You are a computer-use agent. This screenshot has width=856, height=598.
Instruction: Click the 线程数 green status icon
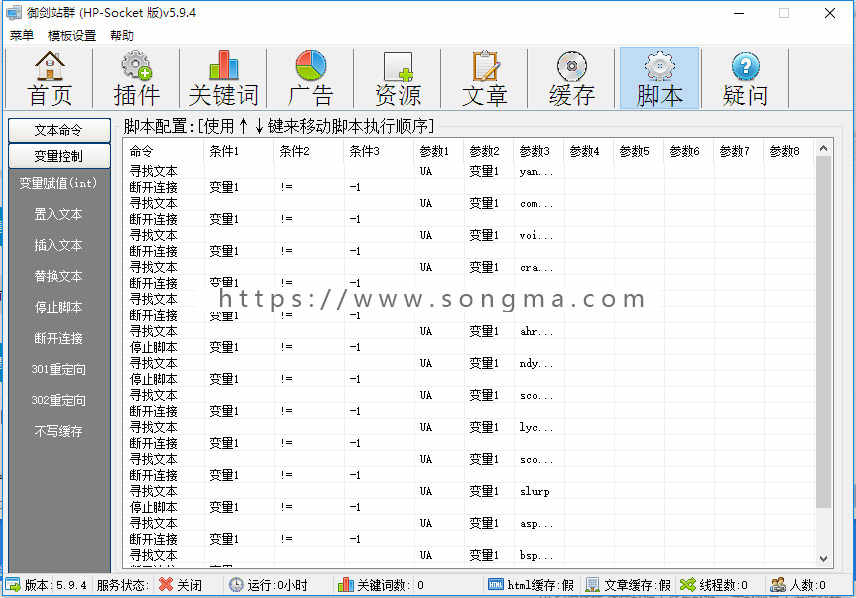pyautogui.click(x=688, y=585)
